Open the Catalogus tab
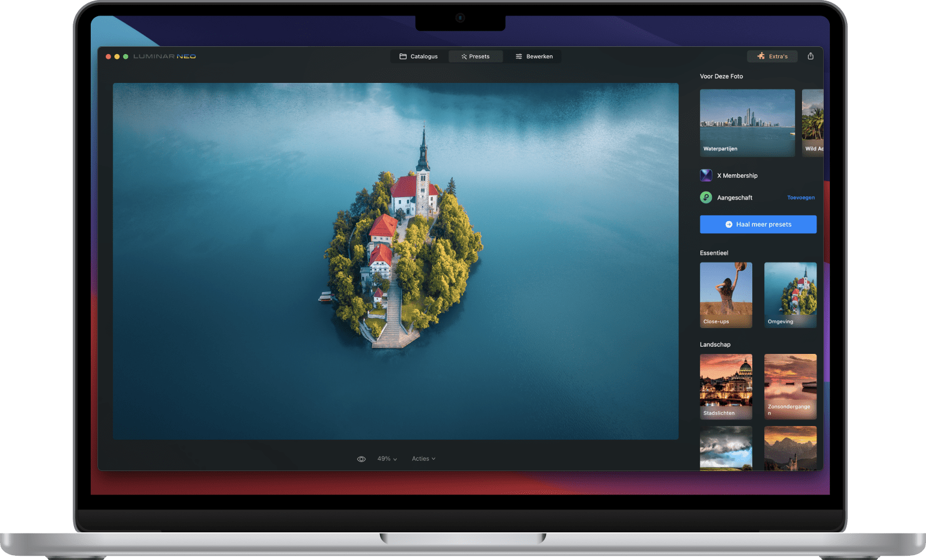 click(419, 56)
